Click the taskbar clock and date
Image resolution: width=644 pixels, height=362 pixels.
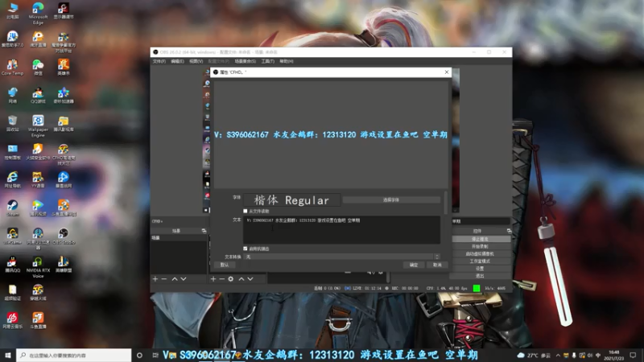click(614, 355)
